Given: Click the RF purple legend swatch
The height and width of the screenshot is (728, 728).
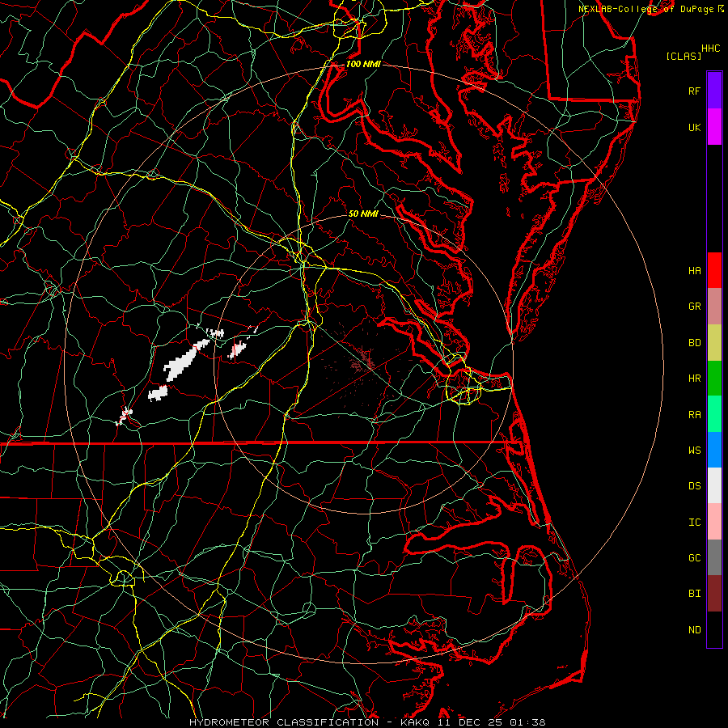Looking at the screenshot, I should pos(714,91).
